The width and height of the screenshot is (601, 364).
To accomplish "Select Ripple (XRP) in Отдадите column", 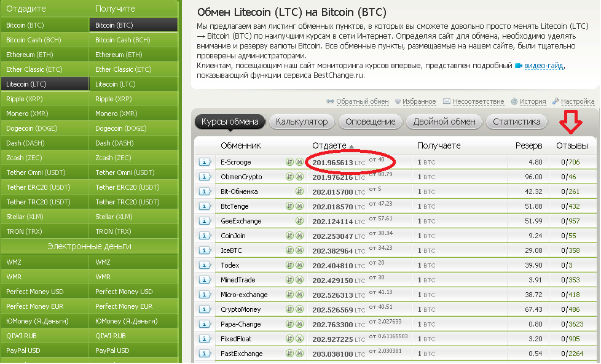I will coord(45,99).
